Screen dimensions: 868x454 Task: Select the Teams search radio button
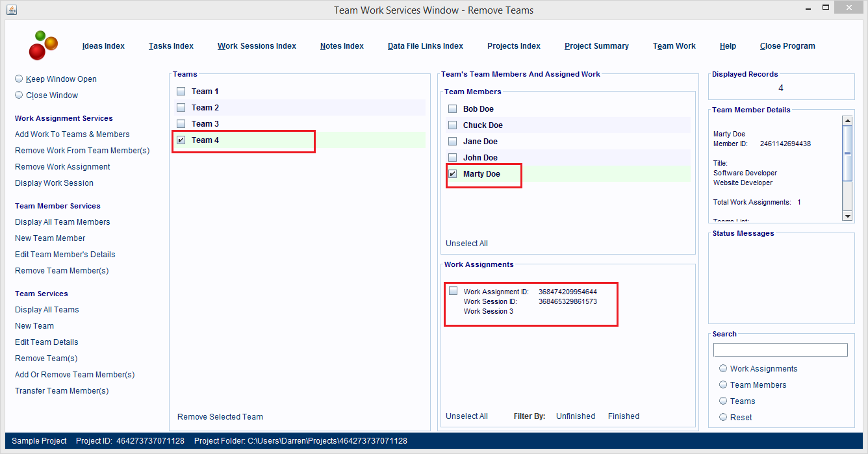point(723,401)
